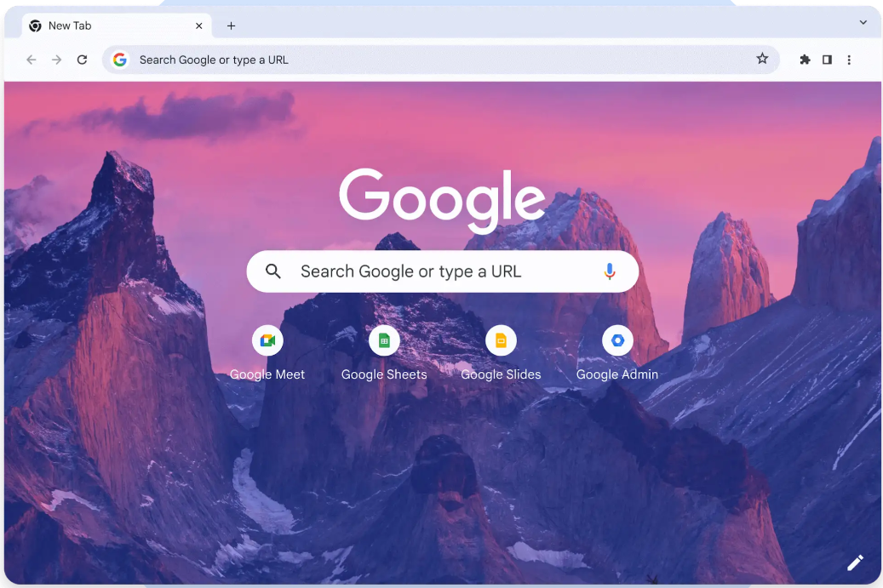This screenshot has width=883, height=588.
Task: Go back using the back arrow
Action: coord(31,60)
